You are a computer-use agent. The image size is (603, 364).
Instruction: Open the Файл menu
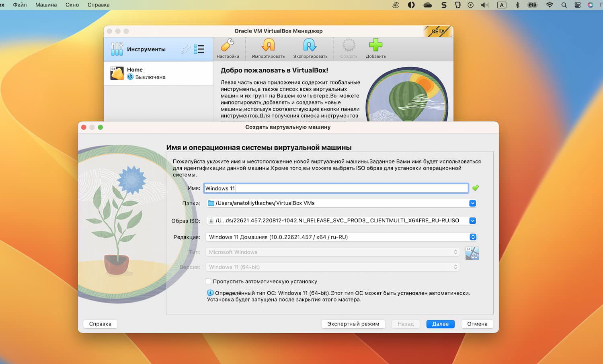coord(20,5)
